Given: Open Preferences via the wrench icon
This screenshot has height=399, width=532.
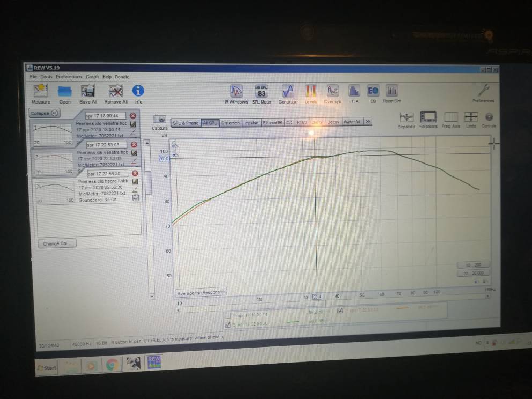Looking at the screenshot, I should tap(484, 93).
